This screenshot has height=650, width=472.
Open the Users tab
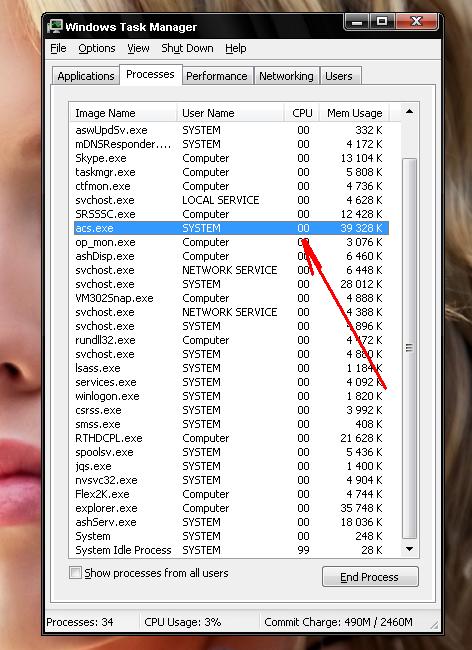click(x=339, y=76)
